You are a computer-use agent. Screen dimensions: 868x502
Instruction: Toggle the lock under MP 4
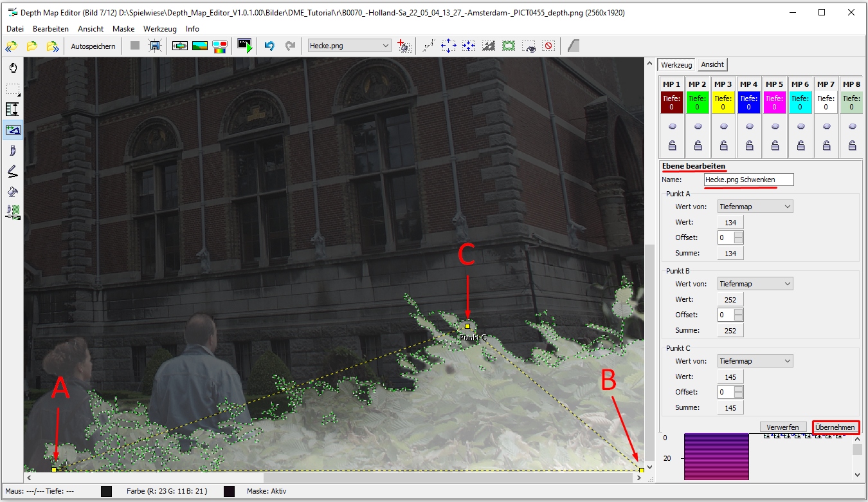(x=749, y=145)
